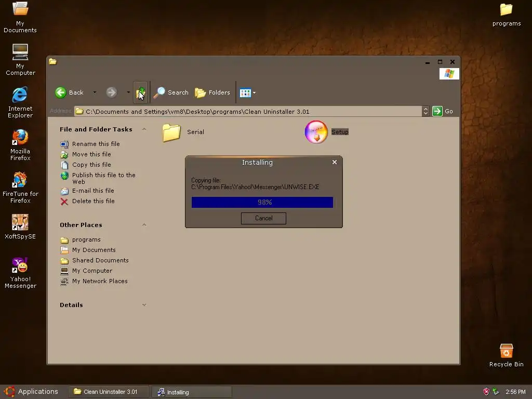Click the E-mail envelope icon
The image size is (532, 399).
coord(64,191)
